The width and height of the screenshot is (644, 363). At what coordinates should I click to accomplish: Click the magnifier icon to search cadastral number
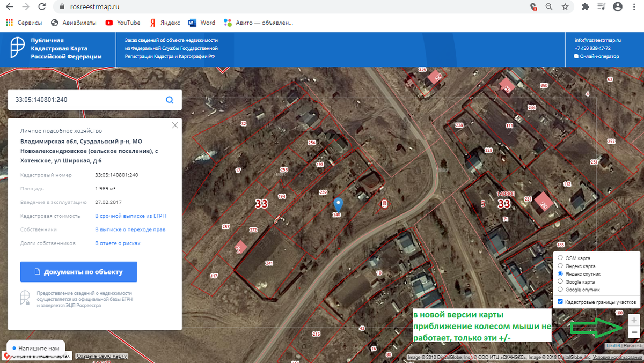coord(170,100)
